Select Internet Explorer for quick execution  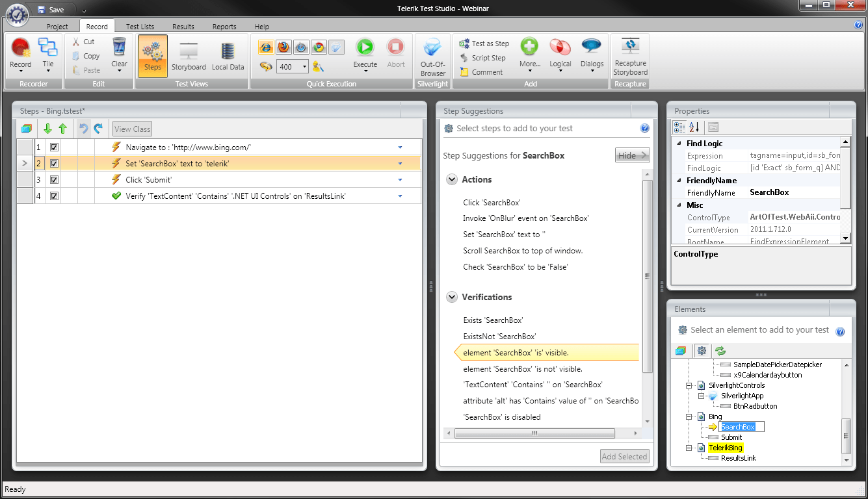click(x=266, y=47)
